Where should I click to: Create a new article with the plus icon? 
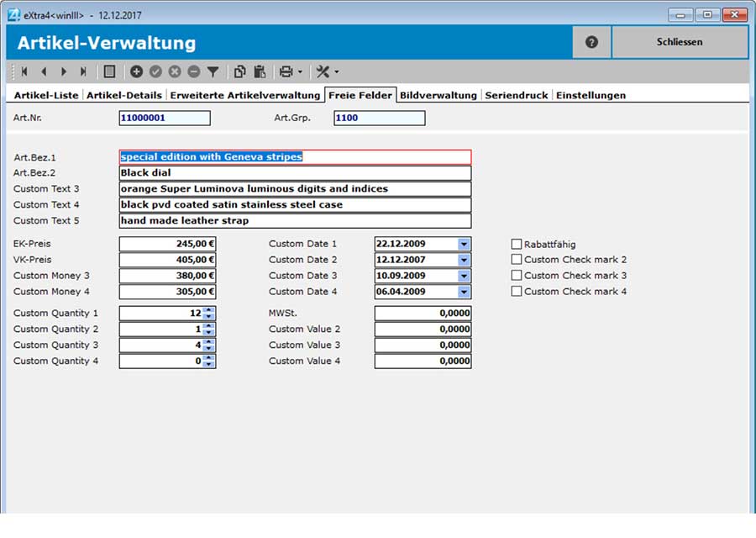[136, 71]
